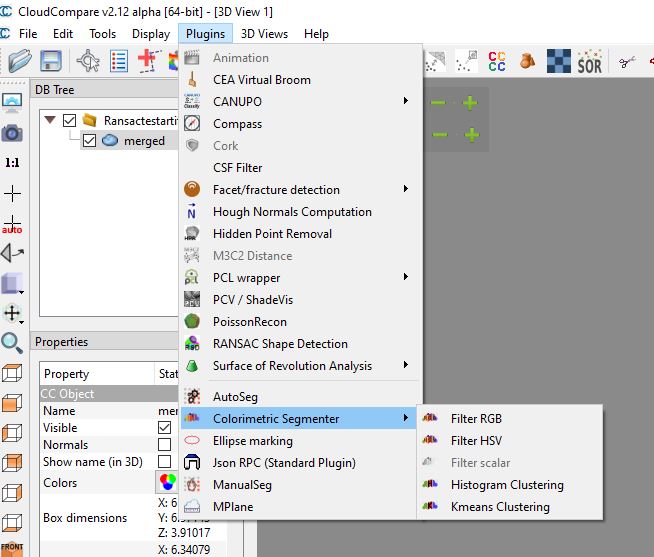This screenshot has width=654, height=557.
Task: Choose Filter RGB option
Action: click(476, 419)
